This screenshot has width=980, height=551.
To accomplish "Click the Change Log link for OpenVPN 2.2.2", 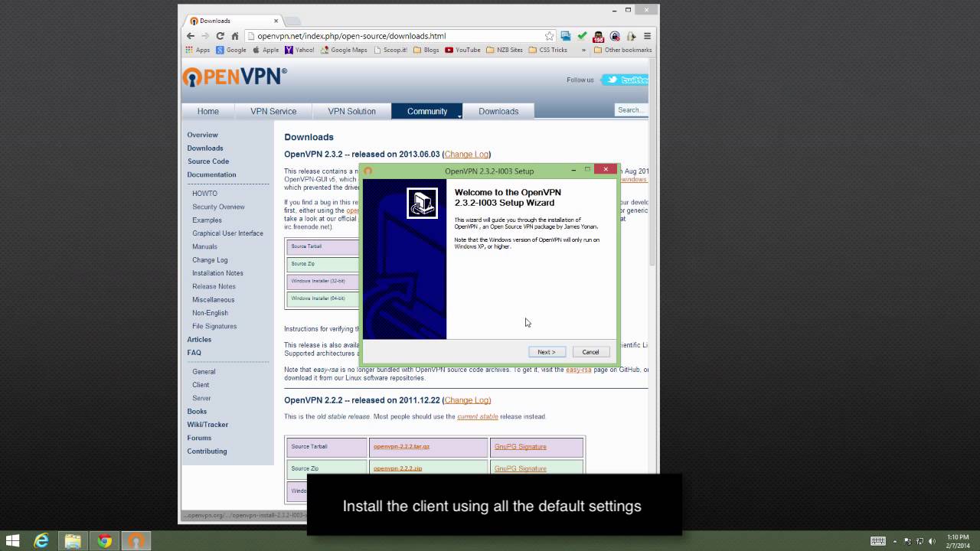I will coord(466,400).
